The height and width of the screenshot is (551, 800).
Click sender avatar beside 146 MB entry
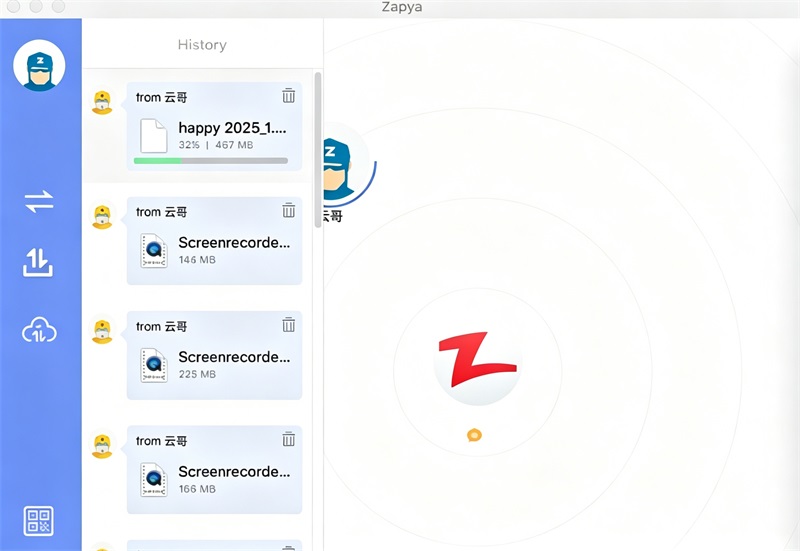(102, 216)
